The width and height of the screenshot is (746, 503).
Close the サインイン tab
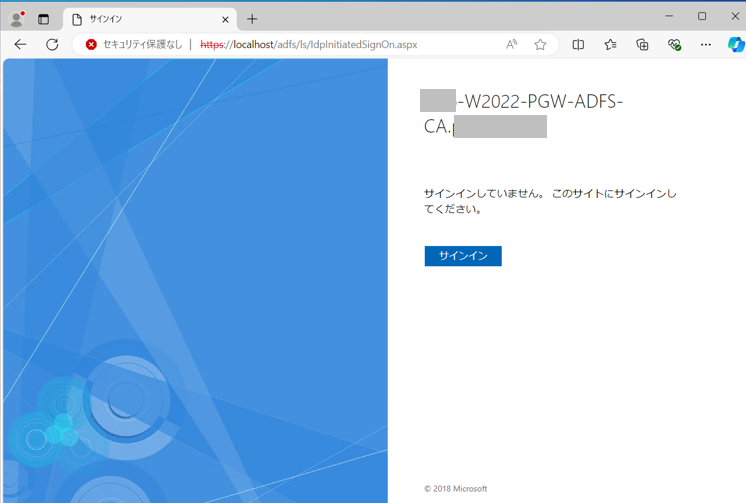point(225,20)
